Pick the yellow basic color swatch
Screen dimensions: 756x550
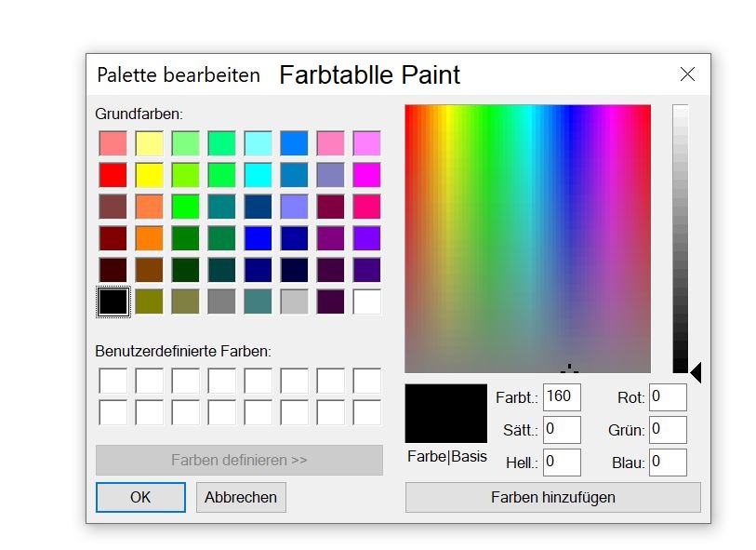coord(149,175)
